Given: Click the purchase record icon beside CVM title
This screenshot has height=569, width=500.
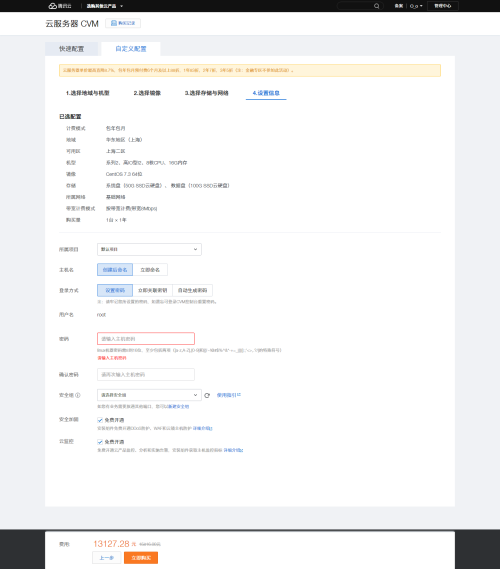Looking at the screenshot, I should pos(114,23).
